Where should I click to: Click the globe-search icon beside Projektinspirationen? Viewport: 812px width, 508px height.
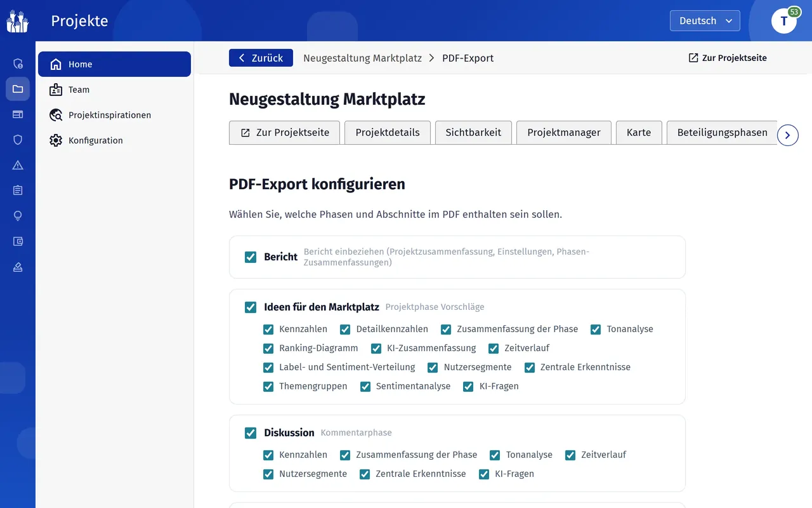[56, 115]
